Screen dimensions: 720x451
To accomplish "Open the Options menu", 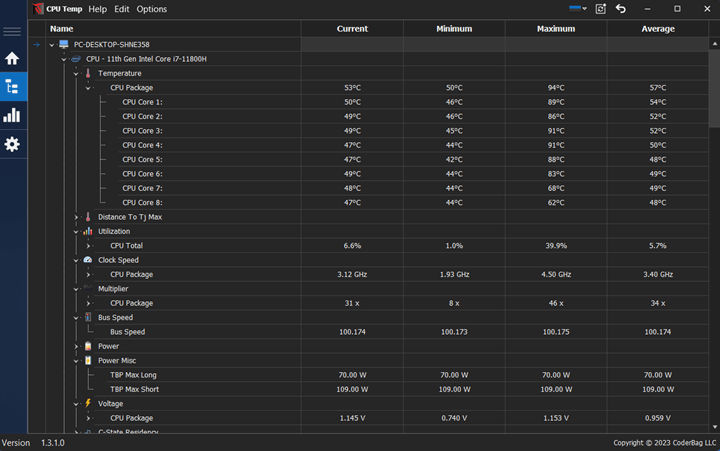I will [x=152, y=9].
